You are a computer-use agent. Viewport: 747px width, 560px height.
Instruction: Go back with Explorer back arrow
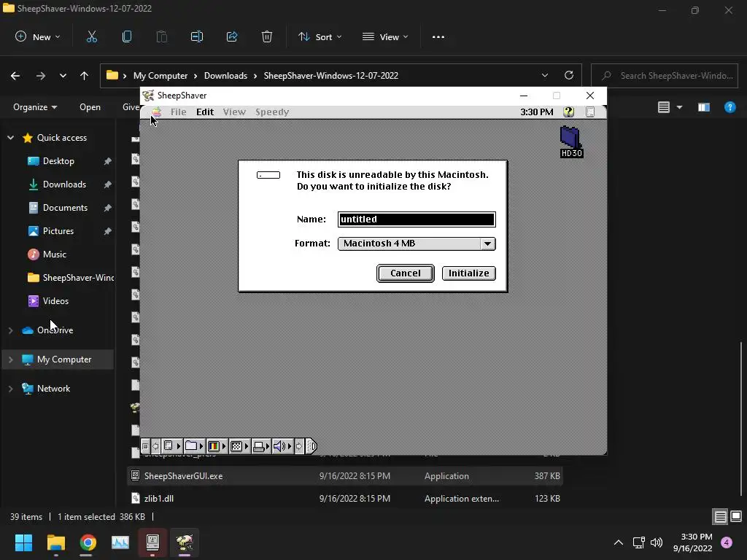tap(15, 76)
